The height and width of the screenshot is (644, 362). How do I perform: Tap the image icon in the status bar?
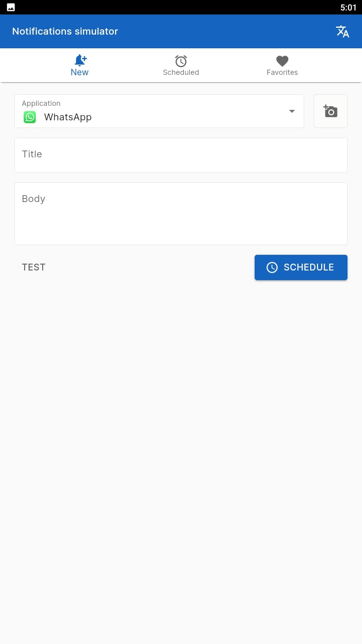pos(11,7)
